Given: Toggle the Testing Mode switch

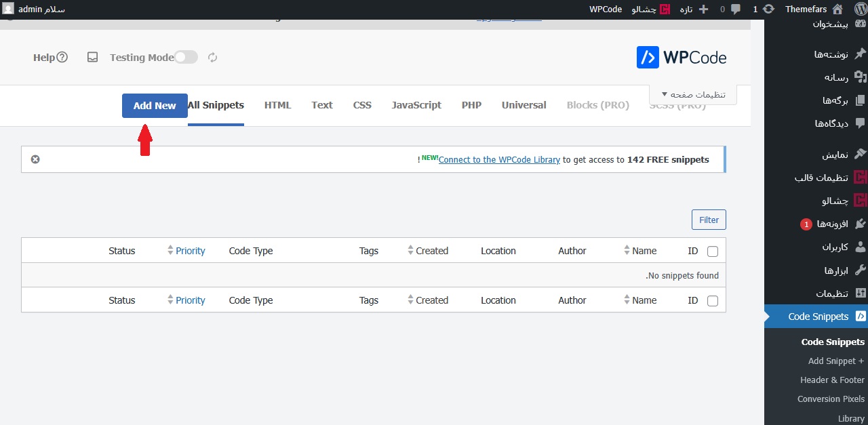Looking at the screenshot, I should pyautogui.click(x=186, y=58).
